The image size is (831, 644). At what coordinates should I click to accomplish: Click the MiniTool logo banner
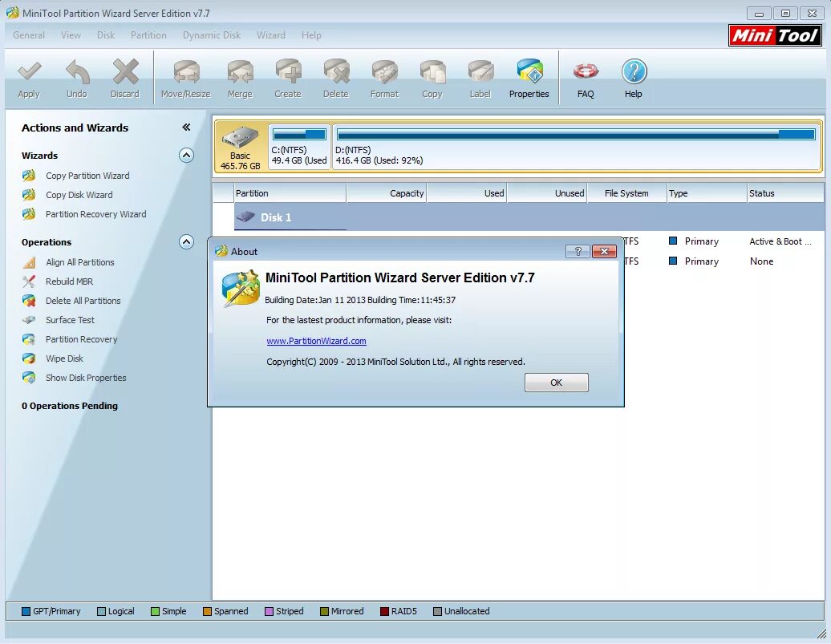(775, 35)
